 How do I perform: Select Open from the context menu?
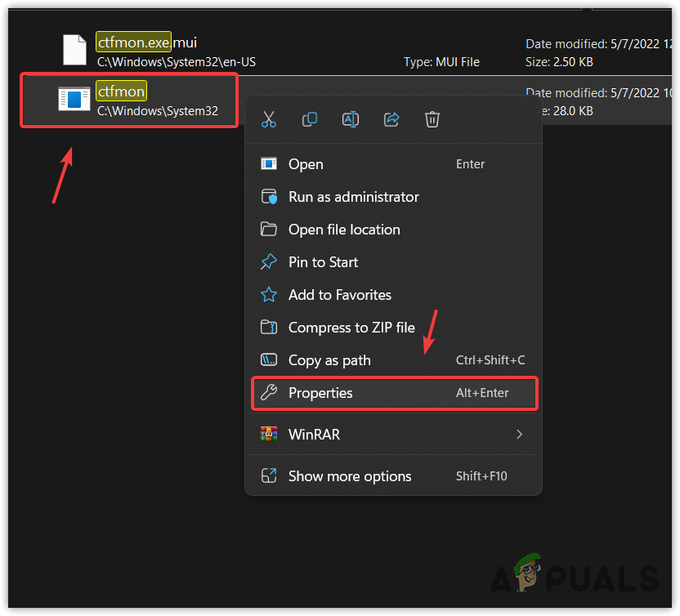click(x=306, y=164)
